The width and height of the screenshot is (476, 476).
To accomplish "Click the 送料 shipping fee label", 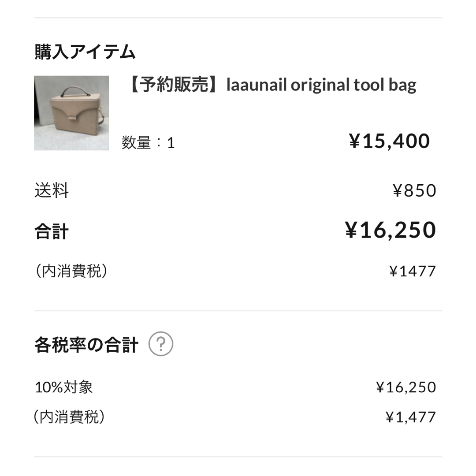I will pyautogui.click(x=51, y=190).
